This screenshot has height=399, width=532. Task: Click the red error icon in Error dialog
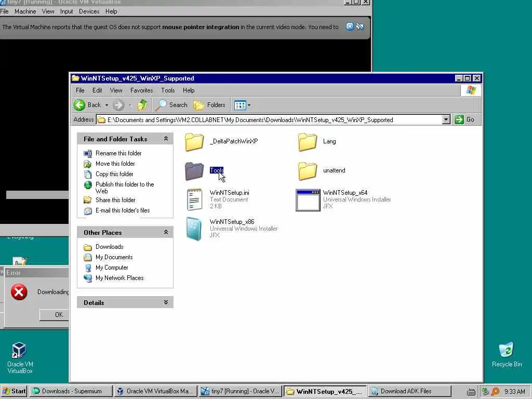[x=19, y=292]
